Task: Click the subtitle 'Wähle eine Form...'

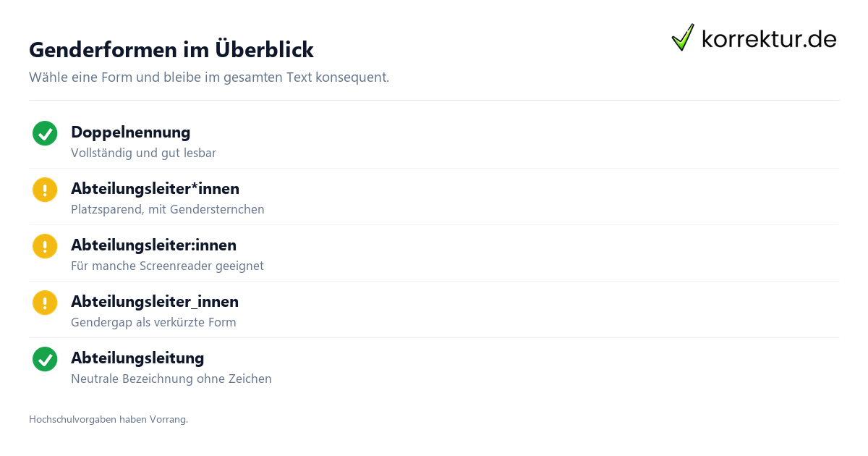Action: [209, 77]
